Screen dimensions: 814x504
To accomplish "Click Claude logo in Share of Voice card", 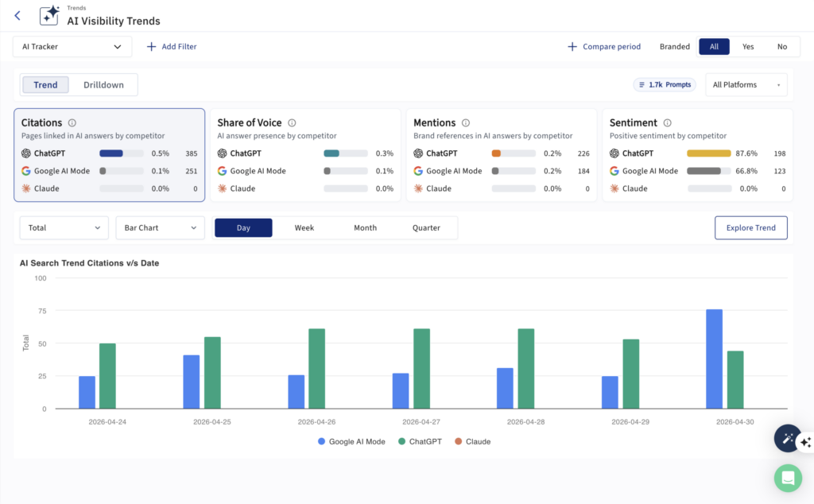I will (223, 188).
